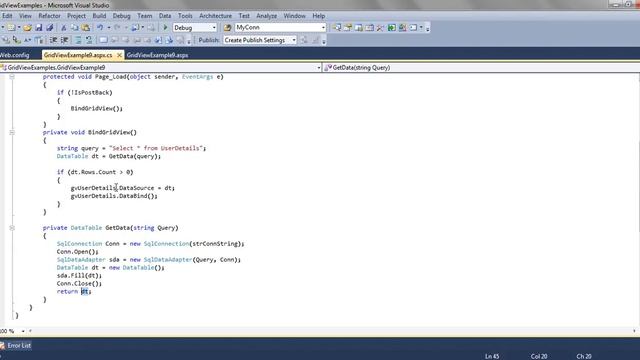Image resolution: width=640 pixels, height=360 pixels.
Task: Go to previous bookmark in document
Action: tap(158, 40)
